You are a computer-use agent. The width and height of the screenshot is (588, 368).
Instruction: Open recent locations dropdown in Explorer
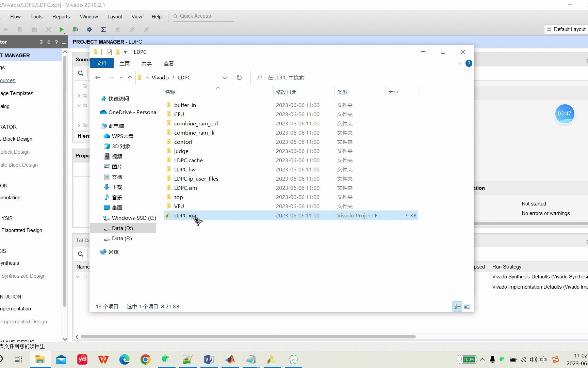(x=121, y=78)
